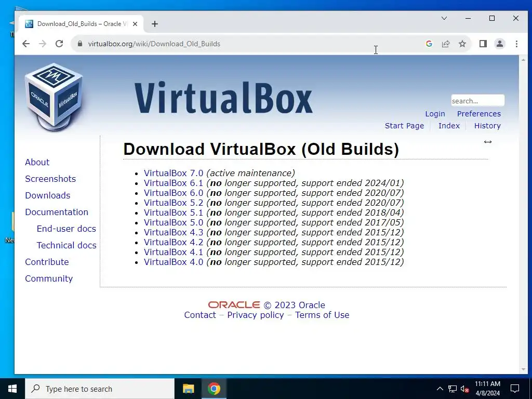Reload the page with refresh icon

pos(59,44)
